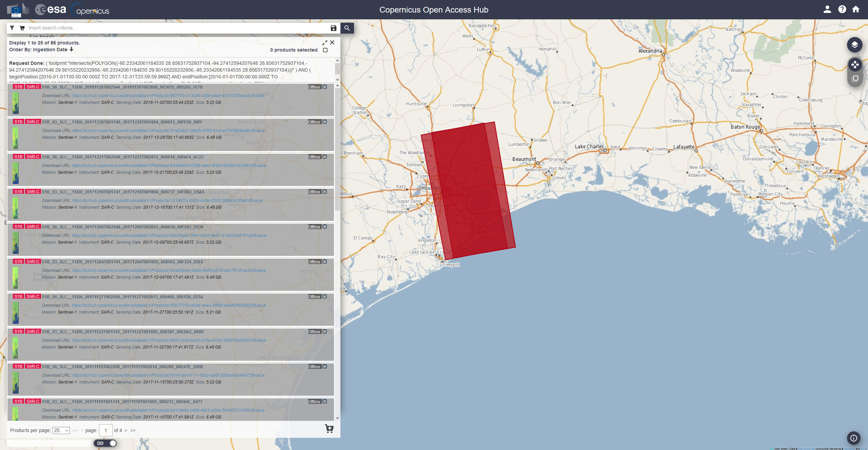Viewport: 868px width, 450px height.
Task: Click the red footprint polygon on map
Action: (x=468, y=190)
